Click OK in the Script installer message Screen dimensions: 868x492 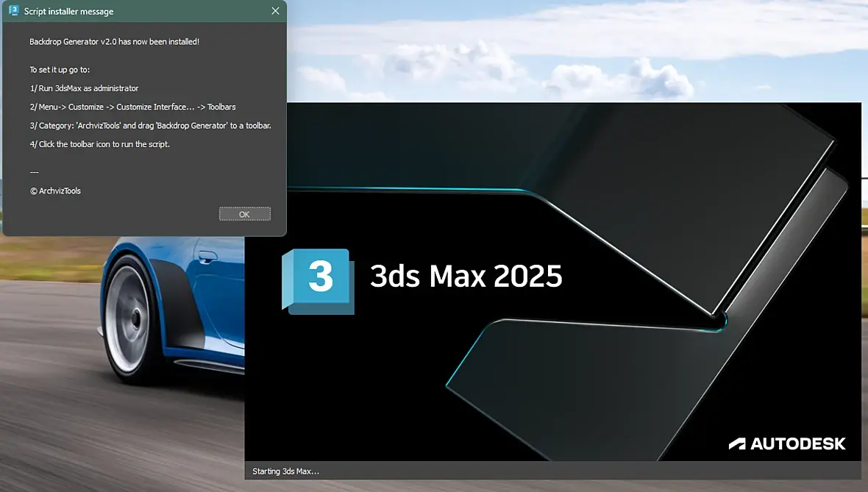tap(245, 214)
